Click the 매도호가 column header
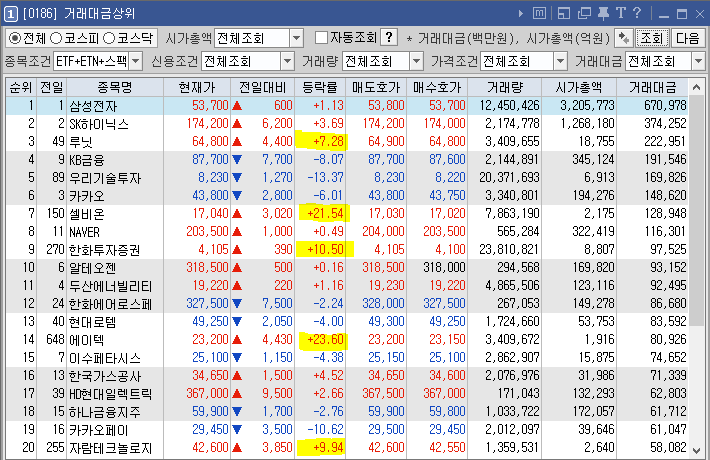Image resolution: width=710 pixels, height=460 pixels. point(376,87)
